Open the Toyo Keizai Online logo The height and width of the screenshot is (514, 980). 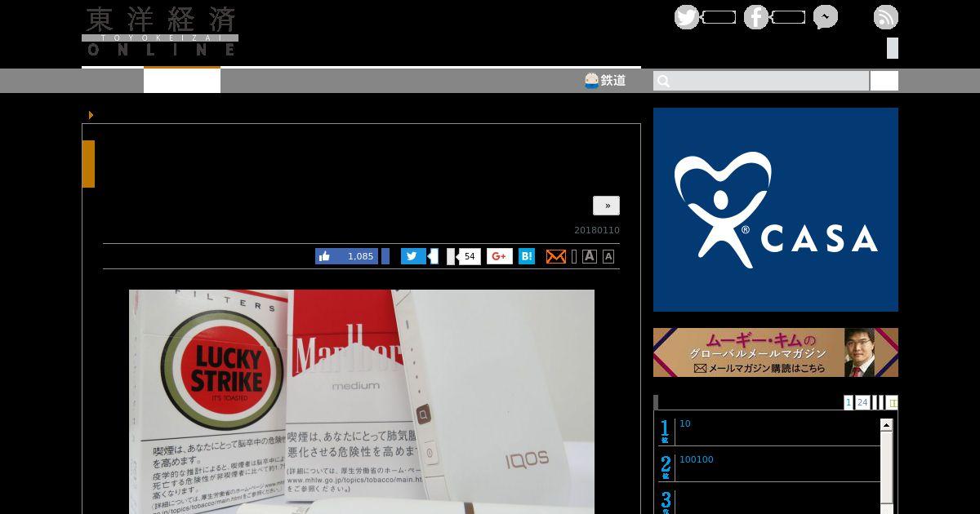[160, 32]
